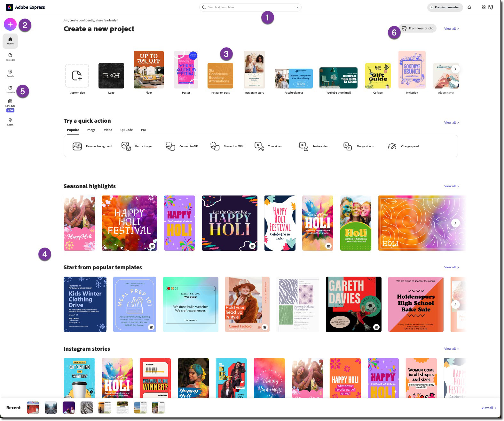
Task: Show more Seasonal highlights with arrow
Action: coord(455,223)
